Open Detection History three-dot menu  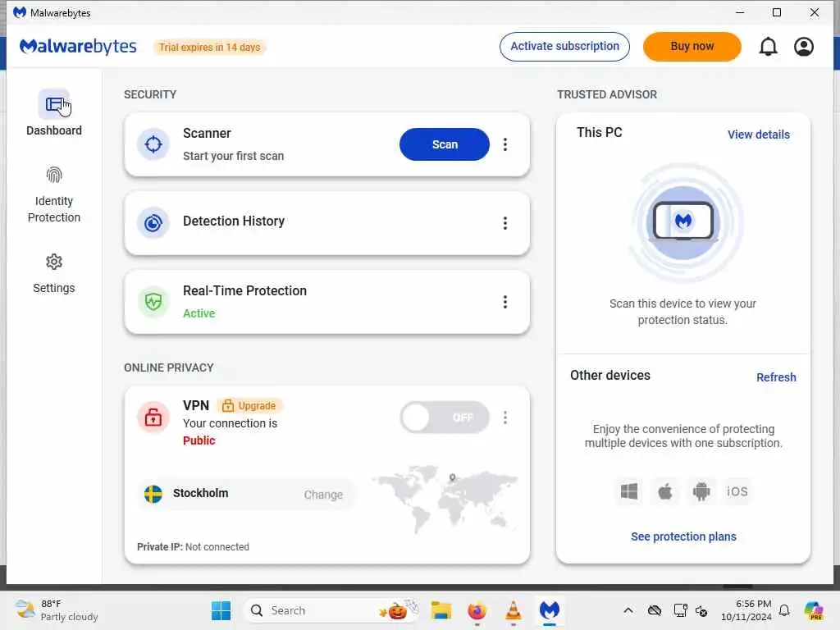tap(504, 223)
